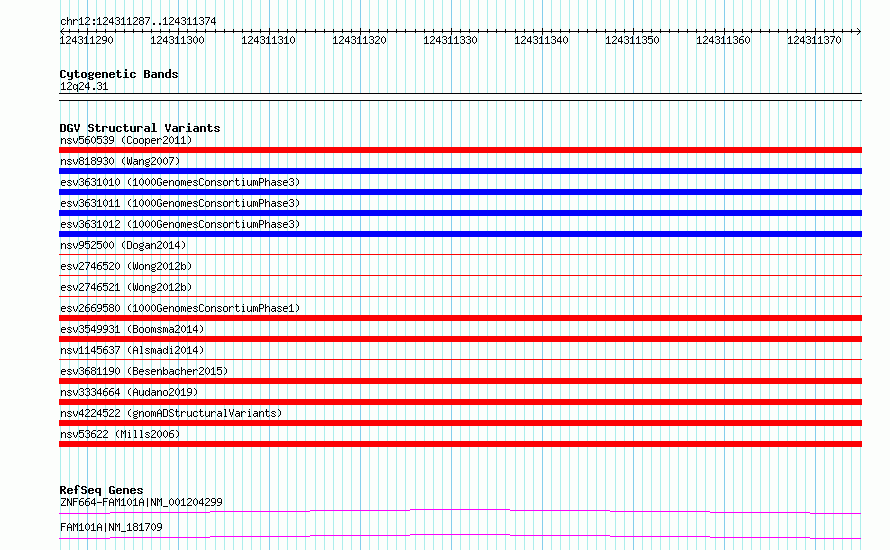Click ruler position 124311310

tap(268, 40)
